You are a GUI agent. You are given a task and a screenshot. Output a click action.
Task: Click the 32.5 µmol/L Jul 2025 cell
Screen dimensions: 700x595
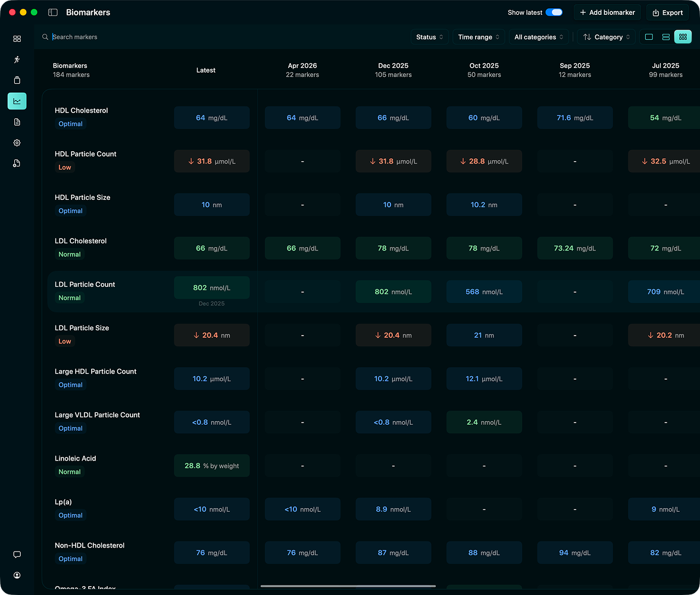pos(664,161)
